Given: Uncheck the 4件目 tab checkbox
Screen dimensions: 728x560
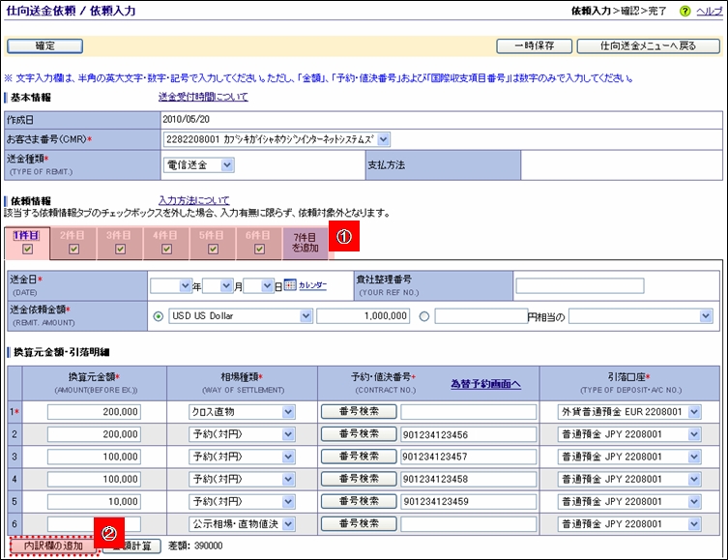Looking at the screenshot, I should click(166, 250).
